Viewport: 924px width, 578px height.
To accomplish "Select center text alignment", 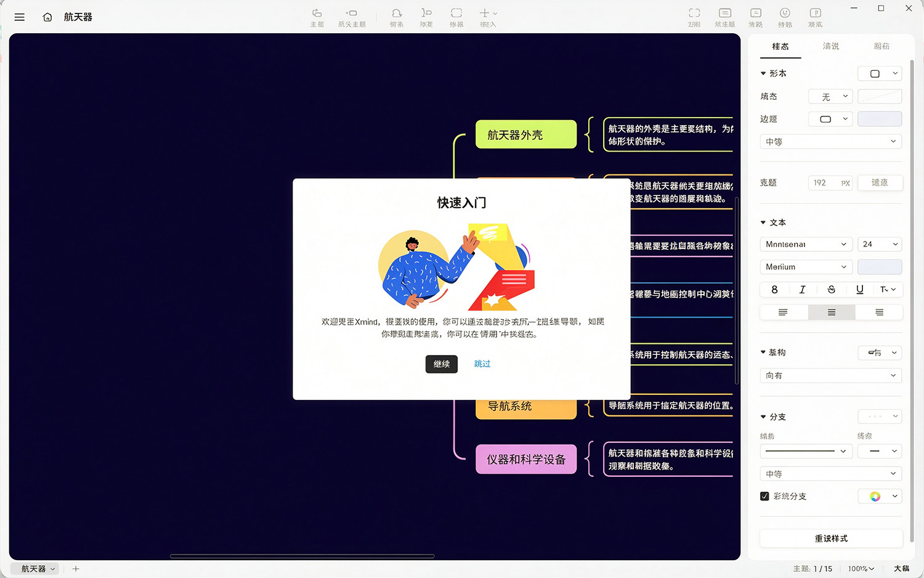I will pos(832,312).
